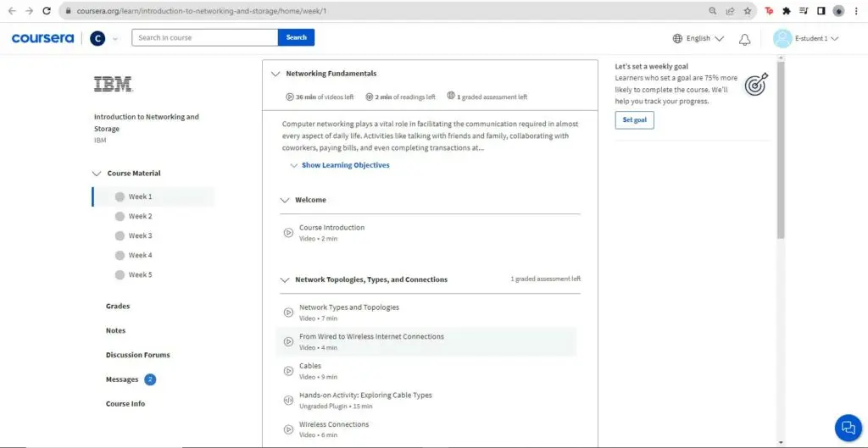
Task: Collapse the Welcome section
Action: [x=285, y=200]
